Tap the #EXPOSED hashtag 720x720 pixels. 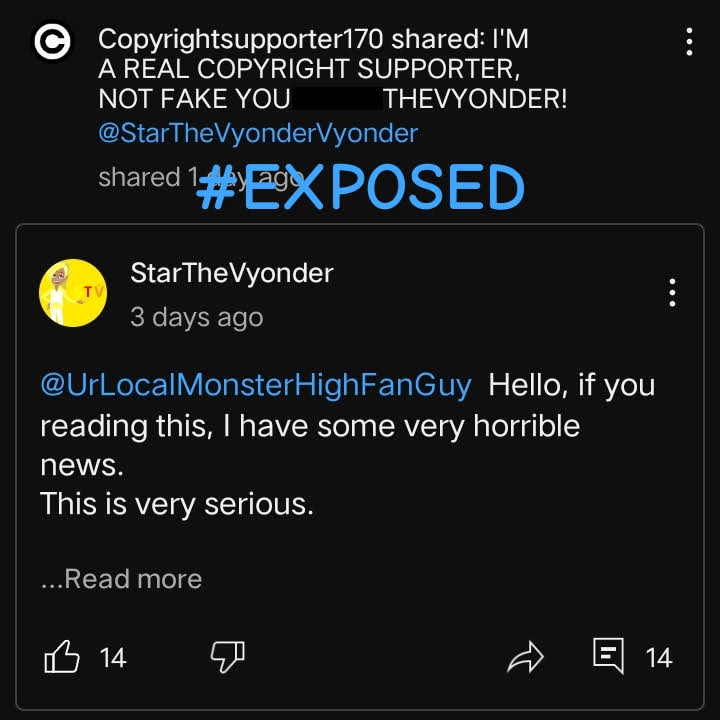pyautogui.click(x=360, y=187)
